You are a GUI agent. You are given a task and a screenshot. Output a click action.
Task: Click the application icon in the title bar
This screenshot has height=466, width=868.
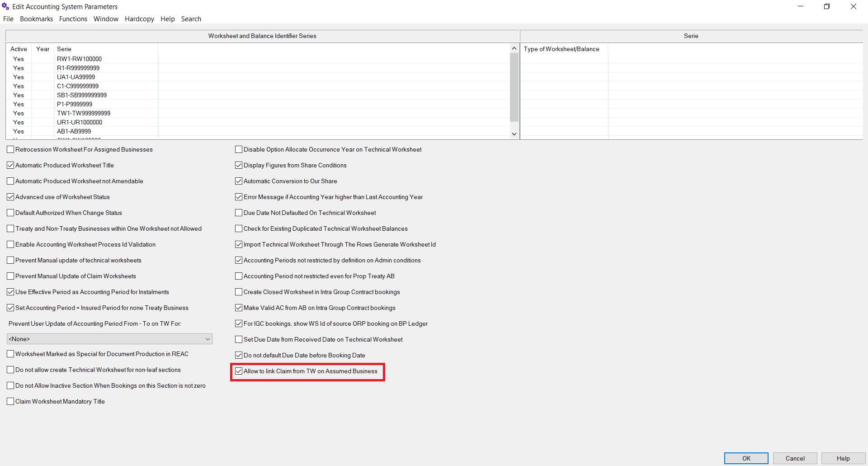[x=5, y=6]
